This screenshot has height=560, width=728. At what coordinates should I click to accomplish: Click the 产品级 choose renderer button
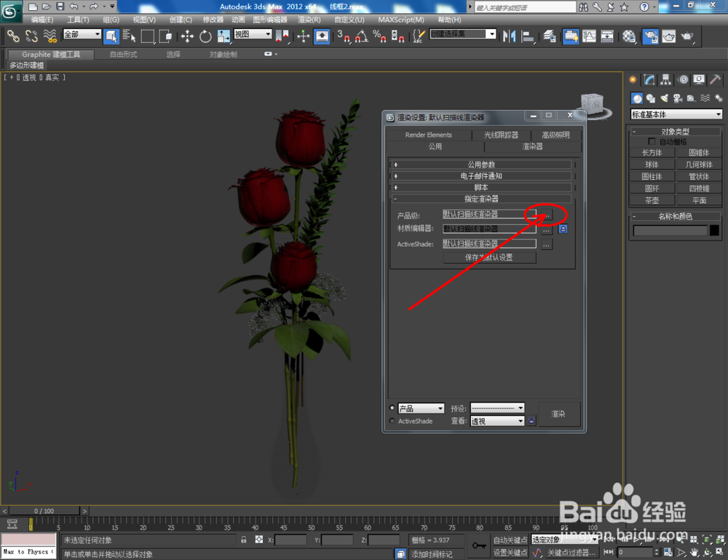click(547, 215)
